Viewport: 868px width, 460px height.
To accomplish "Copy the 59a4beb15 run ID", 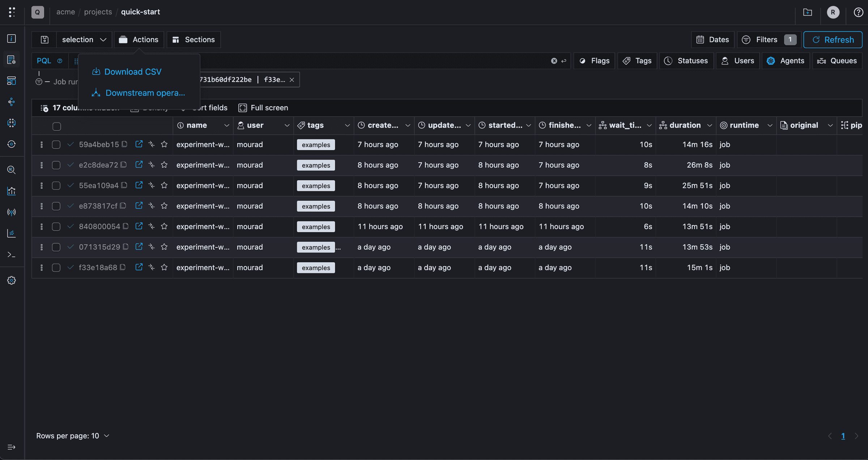I will coord(124,144).
